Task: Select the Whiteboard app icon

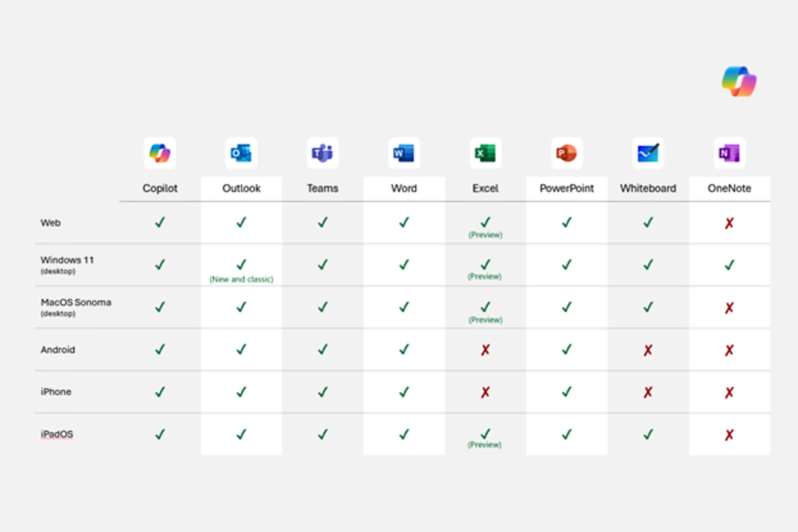Action: click(x=648, y=153)
